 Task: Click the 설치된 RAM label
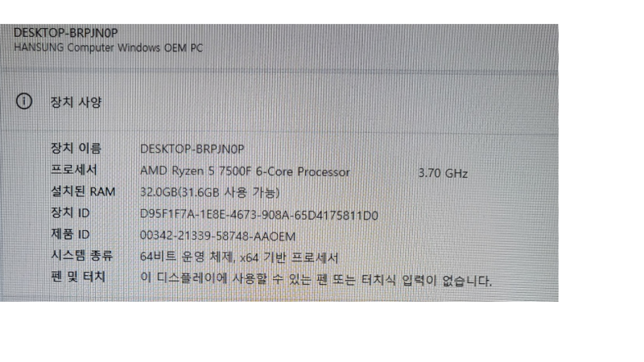(83, 191)
